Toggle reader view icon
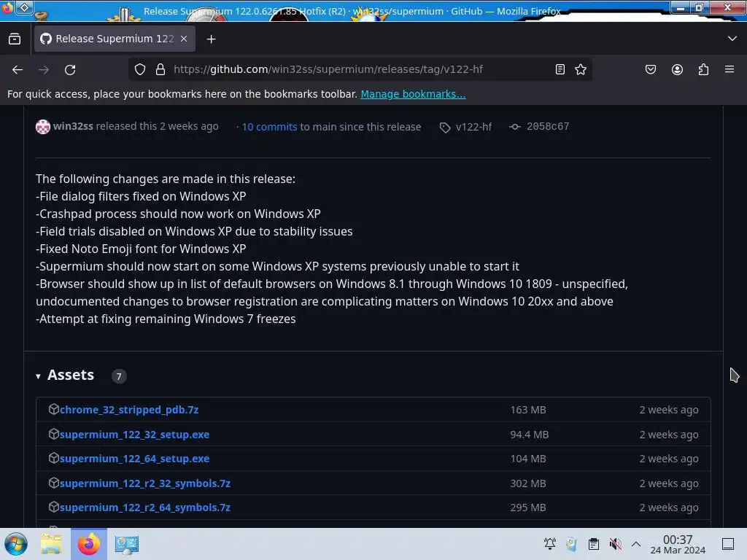Screen dimensions: 747x560 pos(560,69)
